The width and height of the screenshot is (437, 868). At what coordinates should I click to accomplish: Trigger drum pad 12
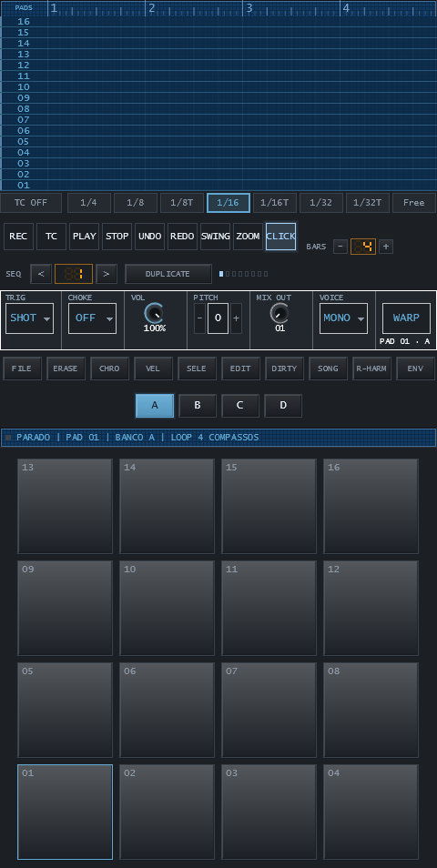pos(371,609)
